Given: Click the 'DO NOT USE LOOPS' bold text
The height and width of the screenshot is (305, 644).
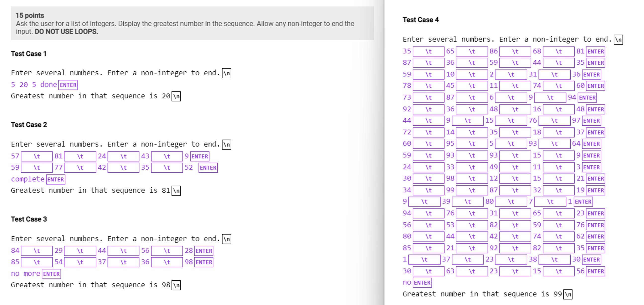Looking at the screenshot, I should click(66, 32).
